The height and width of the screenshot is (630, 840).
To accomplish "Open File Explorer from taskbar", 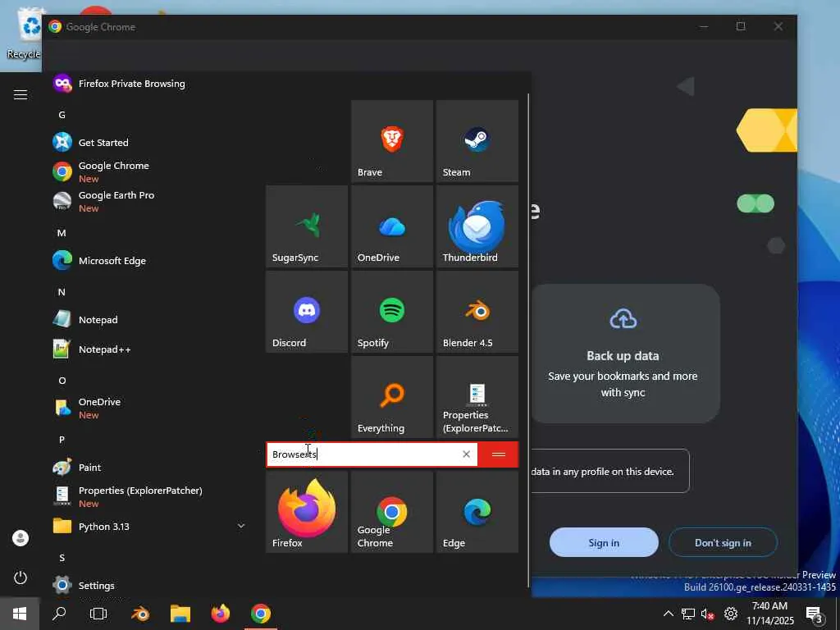I will click(180, 614).
